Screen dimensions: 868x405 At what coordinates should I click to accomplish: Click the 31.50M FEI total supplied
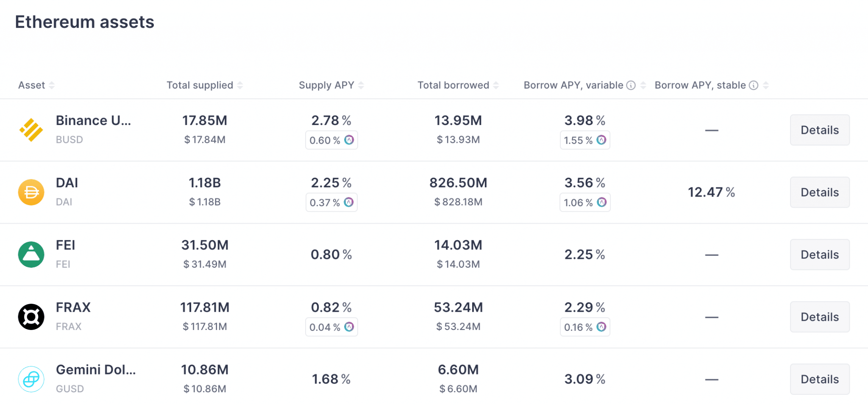(205, 245)
